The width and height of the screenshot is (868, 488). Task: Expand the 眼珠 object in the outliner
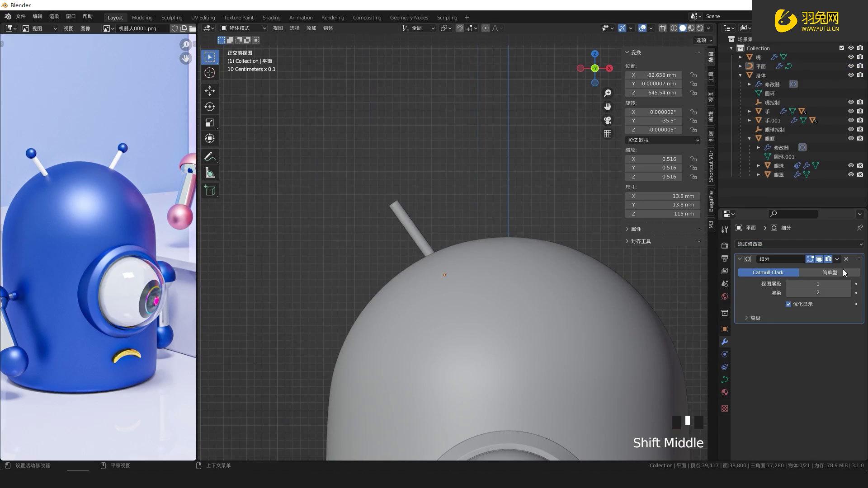pyautogui.click(x=759, y=165)
